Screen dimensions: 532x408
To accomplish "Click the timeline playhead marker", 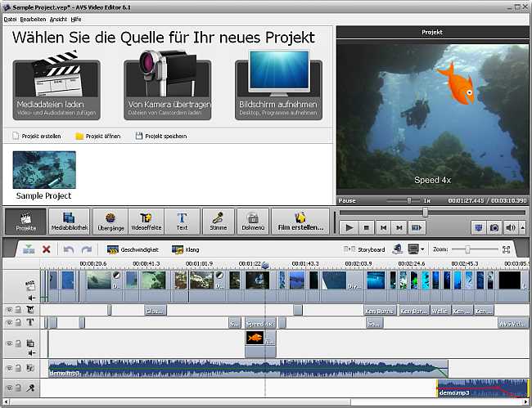I will 265,266.
